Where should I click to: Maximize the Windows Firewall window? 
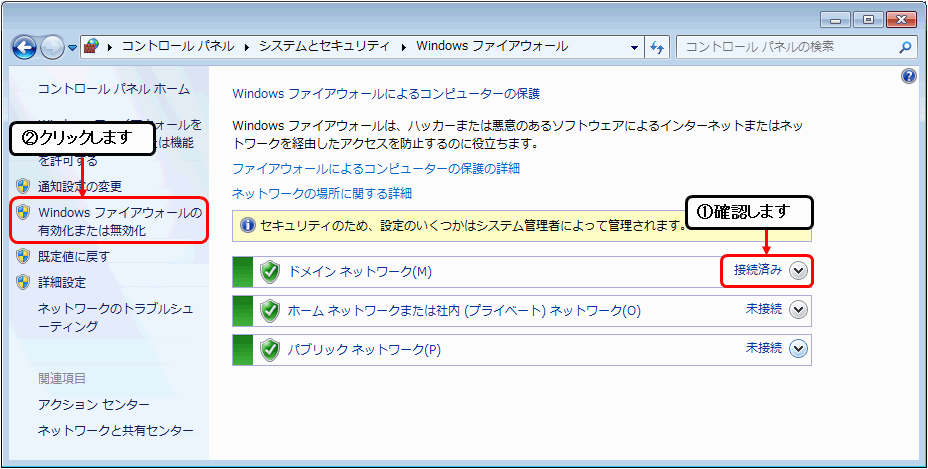868,20
